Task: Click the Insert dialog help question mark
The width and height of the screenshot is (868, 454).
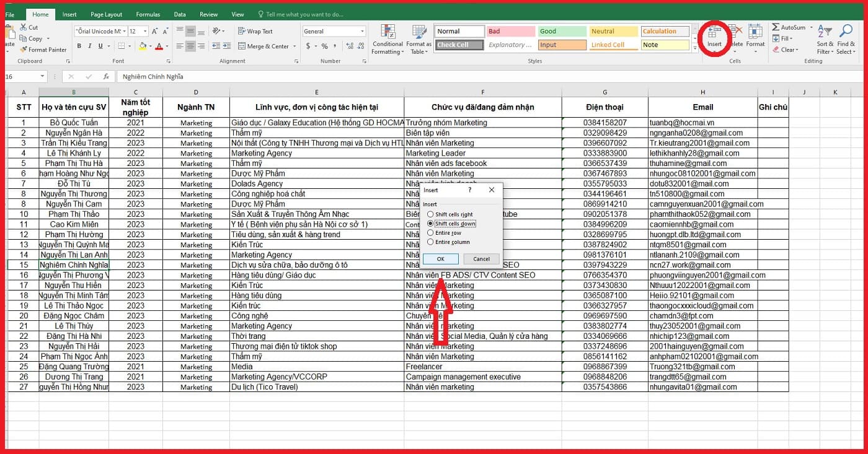Action: coord(469,190)
